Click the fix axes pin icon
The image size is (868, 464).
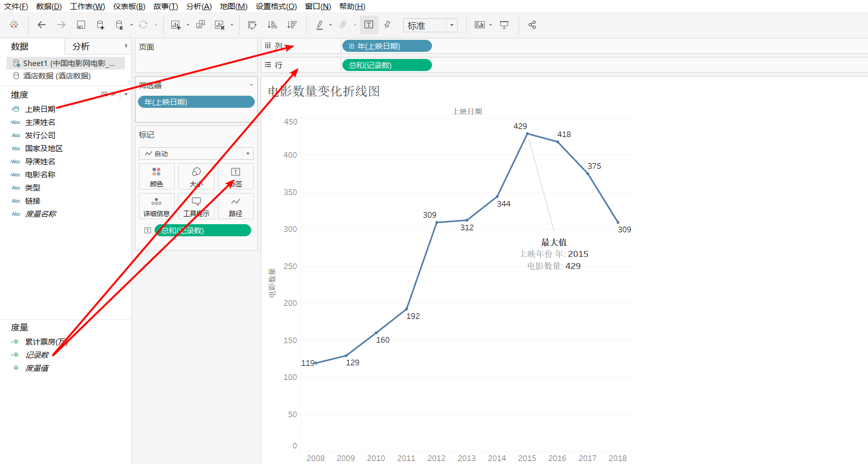(387, 25)
